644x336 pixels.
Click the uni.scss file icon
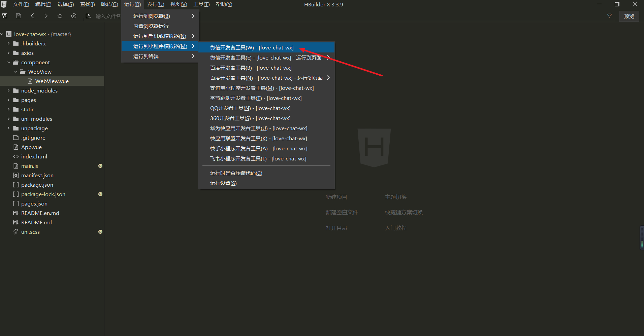click(x=16, y=232)
